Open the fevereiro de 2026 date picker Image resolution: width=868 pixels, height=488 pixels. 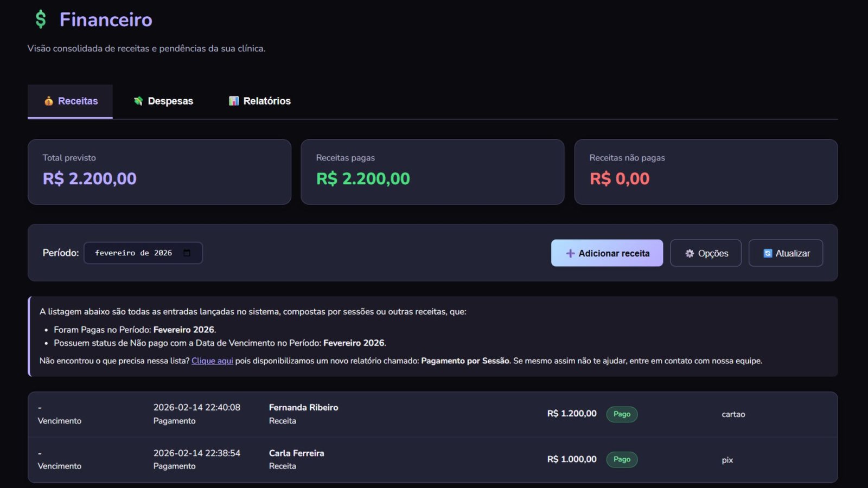[x=143, y=252]
